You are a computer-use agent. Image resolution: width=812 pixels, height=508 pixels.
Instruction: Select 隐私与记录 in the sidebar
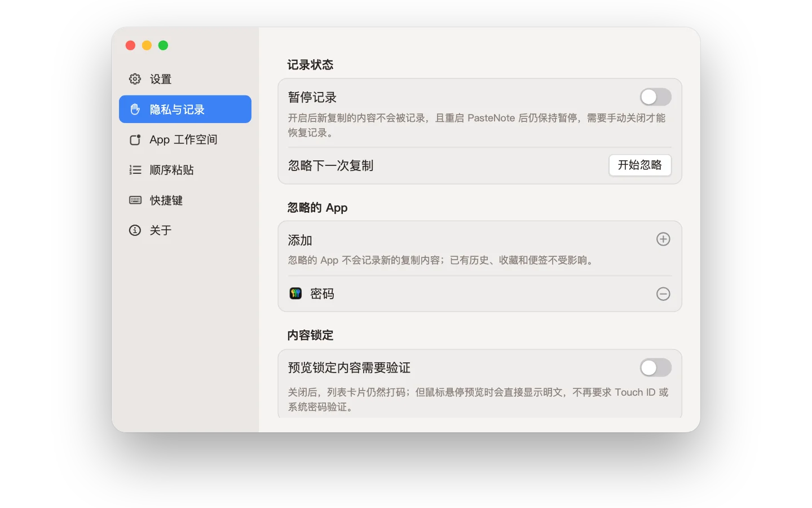(x=185, y=110)
